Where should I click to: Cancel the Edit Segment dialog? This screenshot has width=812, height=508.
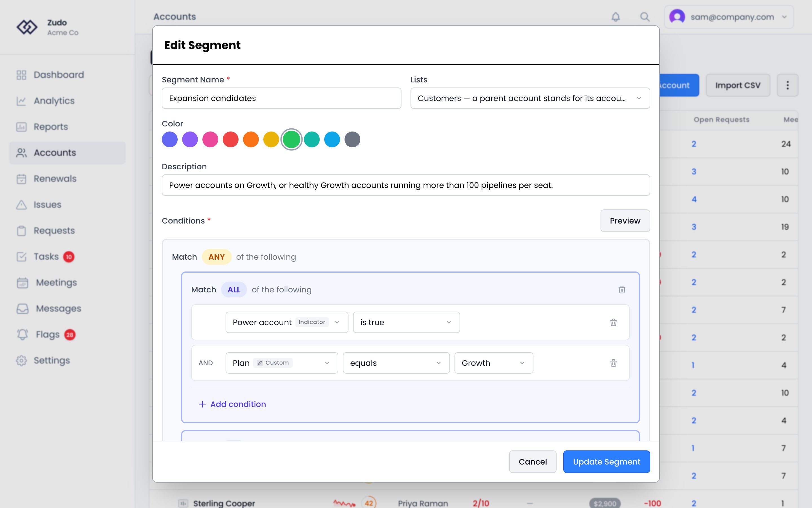533,462
